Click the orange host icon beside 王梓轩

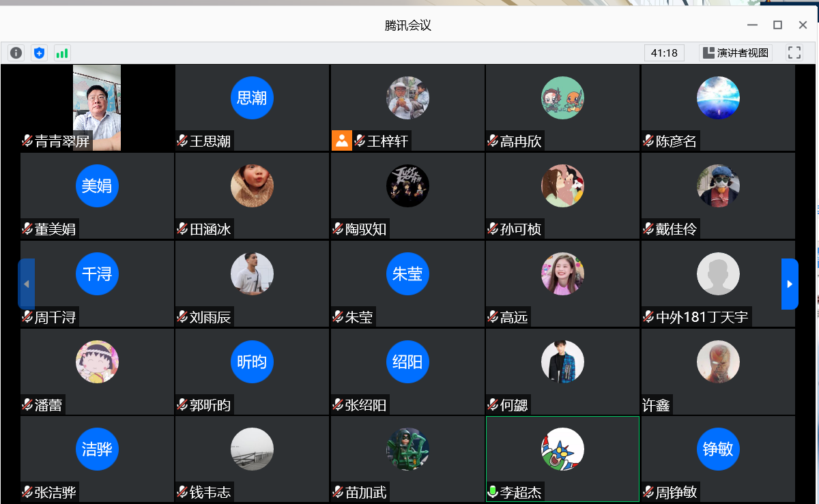tap(341, 140)
